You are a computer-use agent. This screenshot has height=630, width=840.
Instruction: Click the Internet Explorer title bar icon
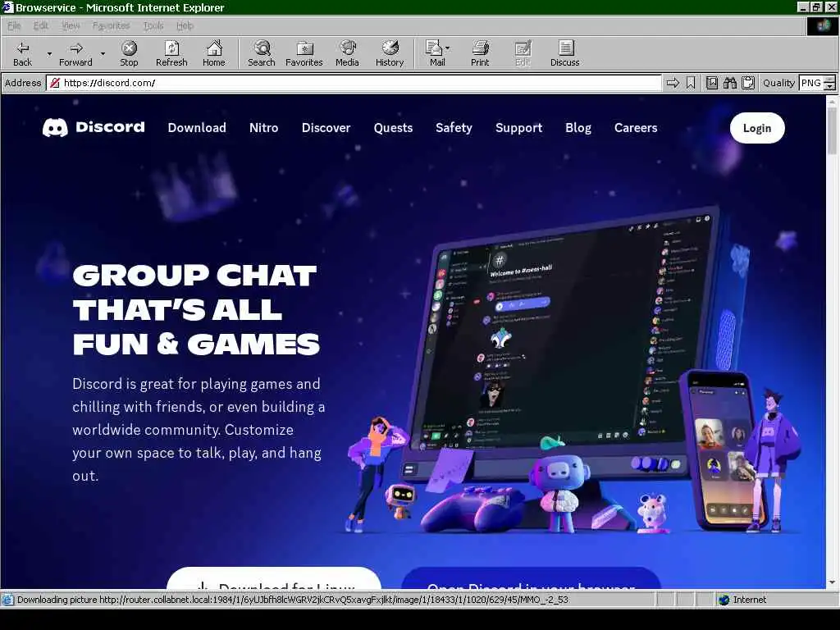click(7, 7)
